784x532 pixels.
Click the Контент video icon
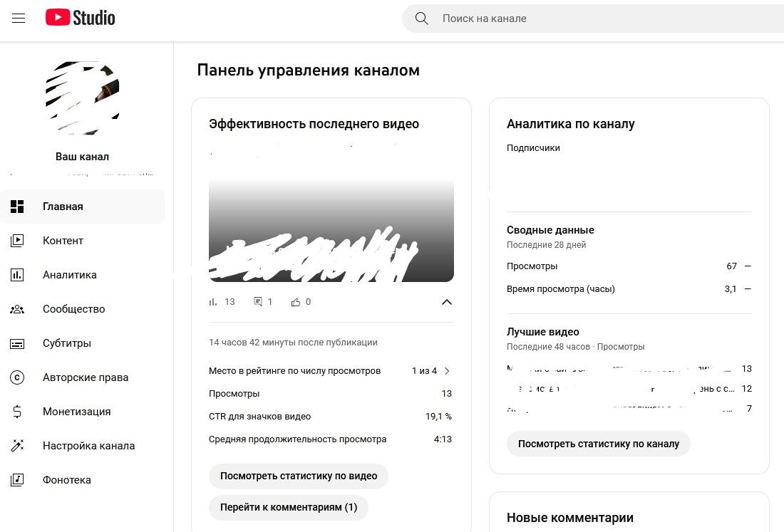click(x=17, y=240)
